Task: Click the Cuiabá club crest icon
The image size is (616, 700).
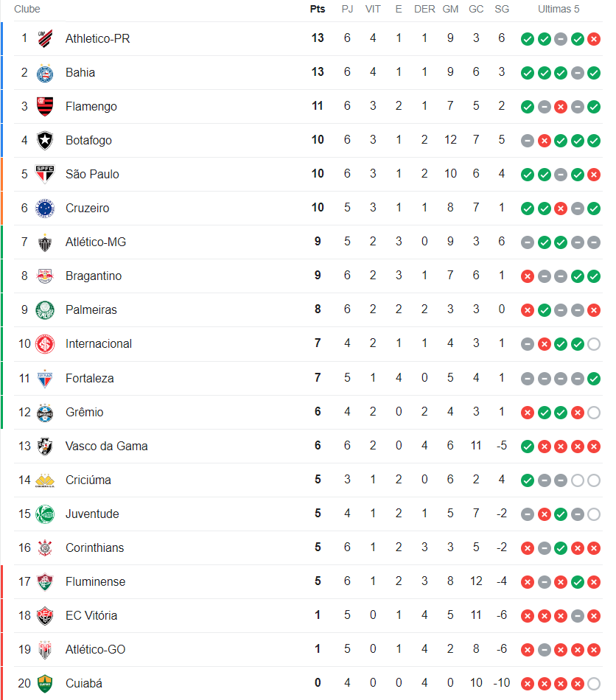Action: (46, 683)
